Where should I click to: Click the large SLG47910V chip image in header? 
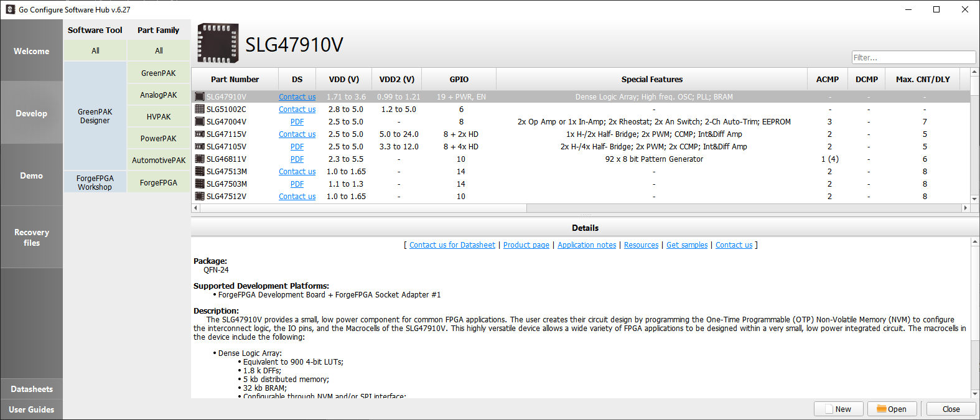coord(217,44)
